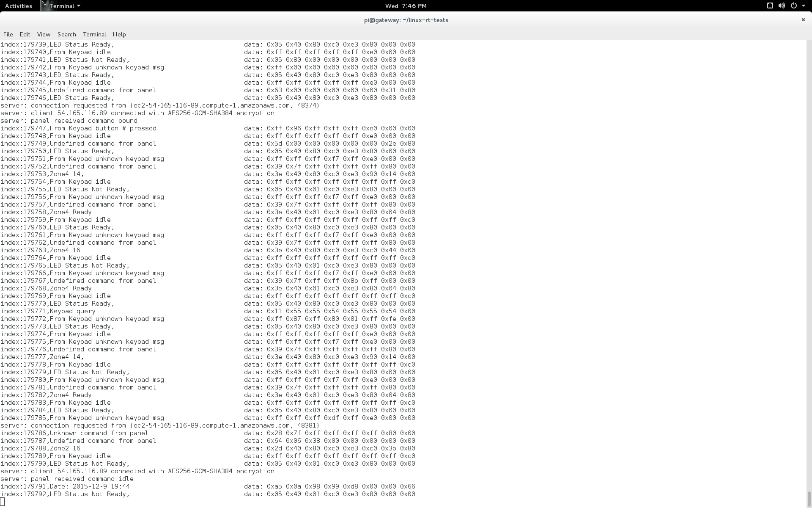Click line index:179791 Date: 2015-12-9 19:44

(x=208, y=486)
